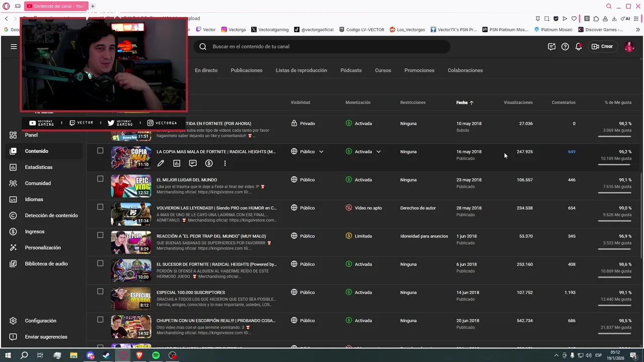Open three-dot options for LA COPIA MAS MALA video

coord(225,163)
